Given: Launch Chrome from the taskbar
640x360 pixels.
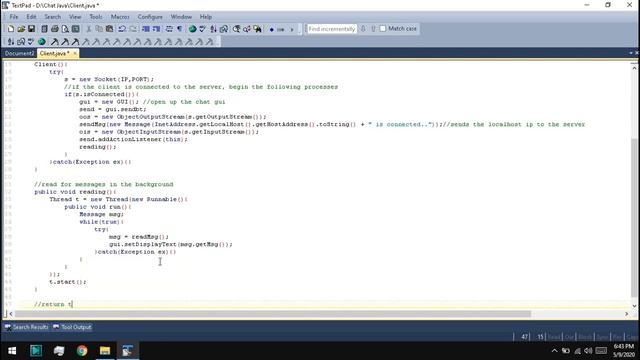Looking at the screenshot, I should [x=82, y=351].
